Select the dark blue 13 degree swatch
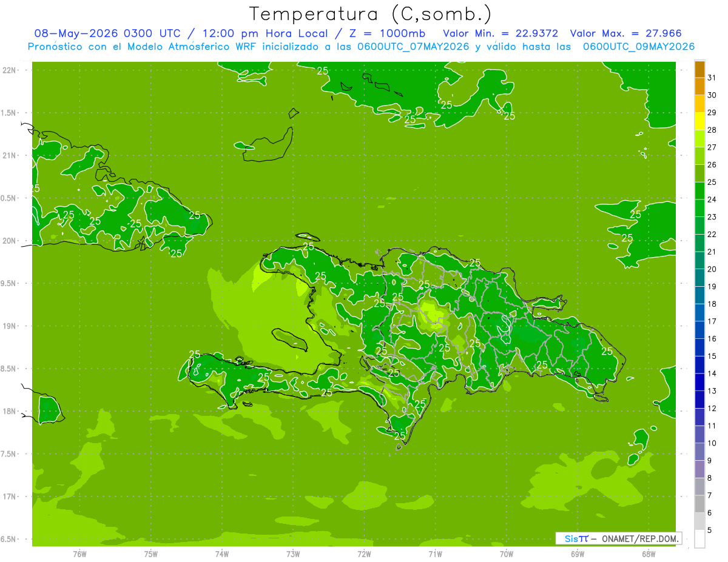 click(x=699, y=383)
